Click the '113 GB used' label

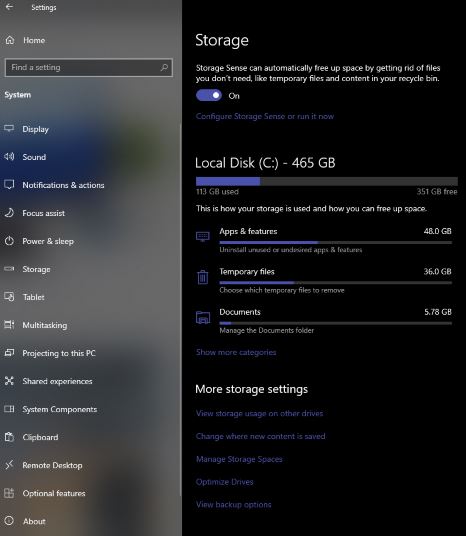point(217,191)
